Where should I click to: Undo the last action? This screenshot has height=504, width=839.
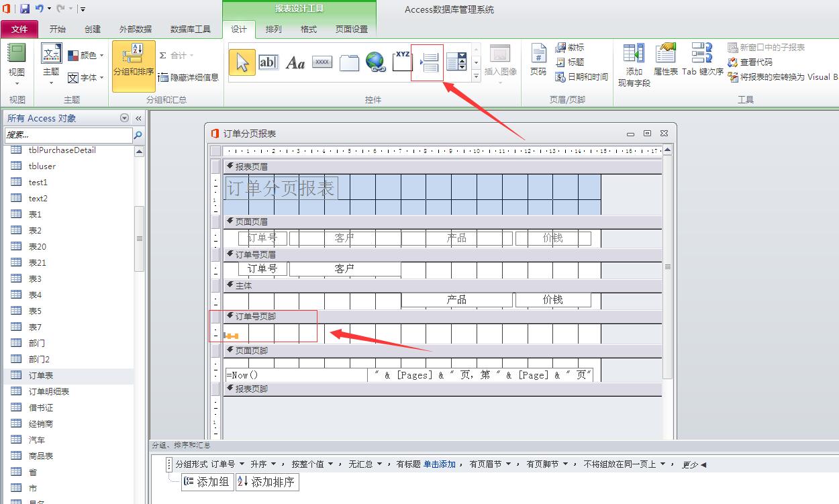[39, 9]
